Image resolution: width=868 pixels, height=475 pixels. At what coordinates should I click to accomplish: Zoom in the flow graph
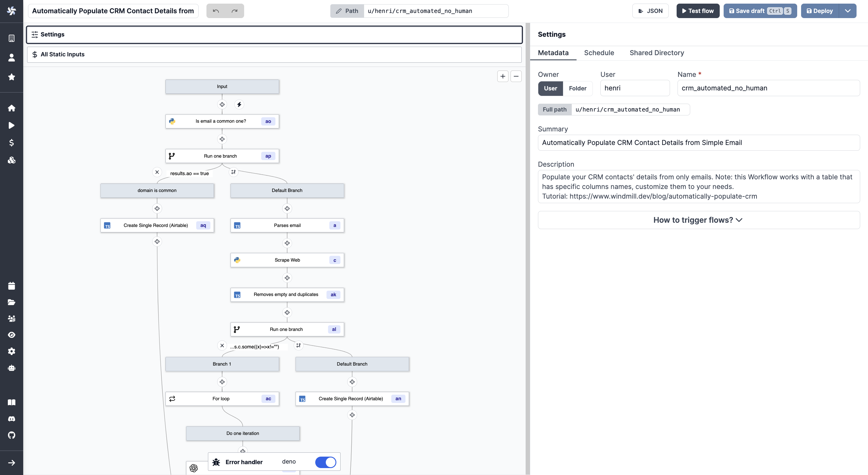coord(503,76)
